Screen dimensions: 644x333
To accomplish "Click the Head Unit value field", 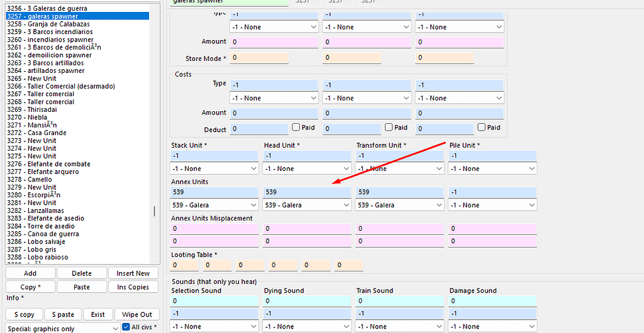I will [x=306, y=156].
